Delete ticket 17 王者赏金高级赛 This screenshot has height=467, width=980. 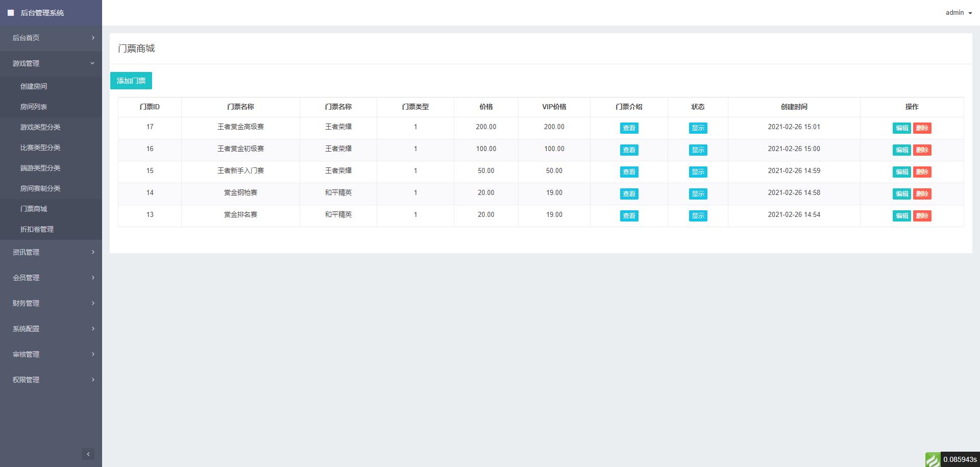[x=922, y=128]
